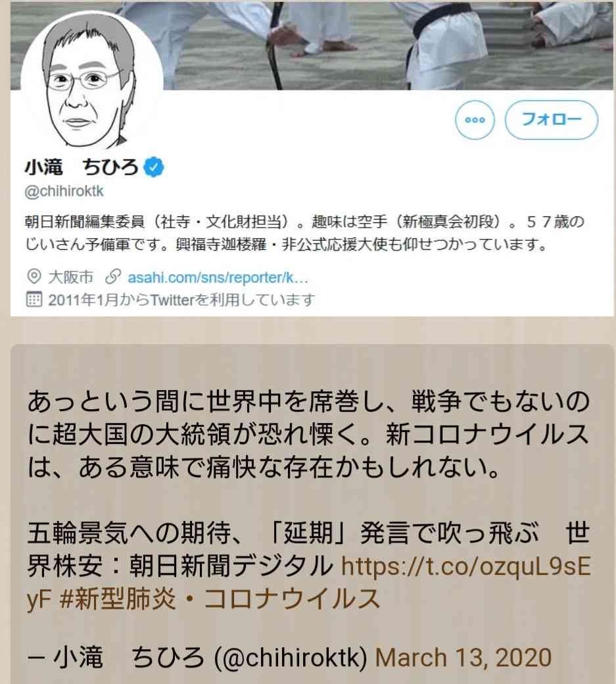This screenshot has width=616, height=684.
Task: Click the three-dot more options button
Action: point(475,120)
